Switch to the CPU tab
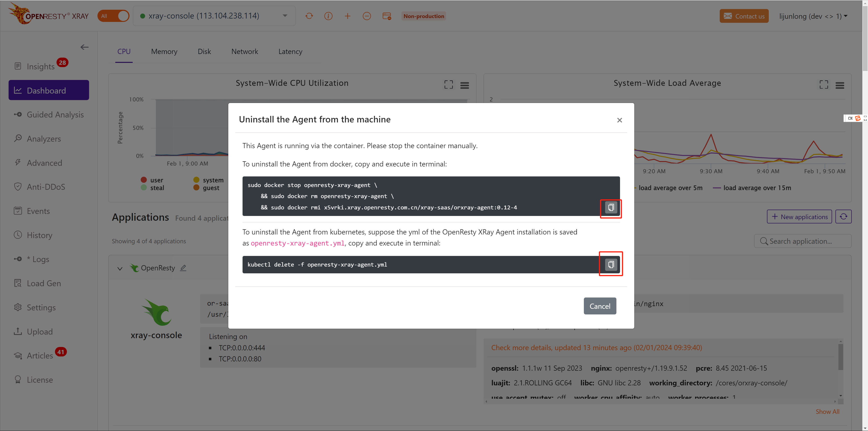The image size is (868, 431). 124,52
